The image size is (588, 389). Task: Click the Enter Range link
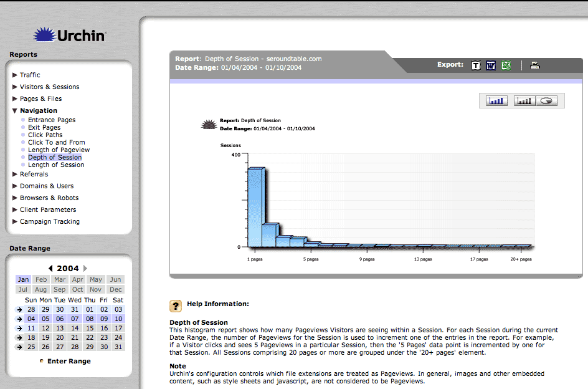(69, 361)
